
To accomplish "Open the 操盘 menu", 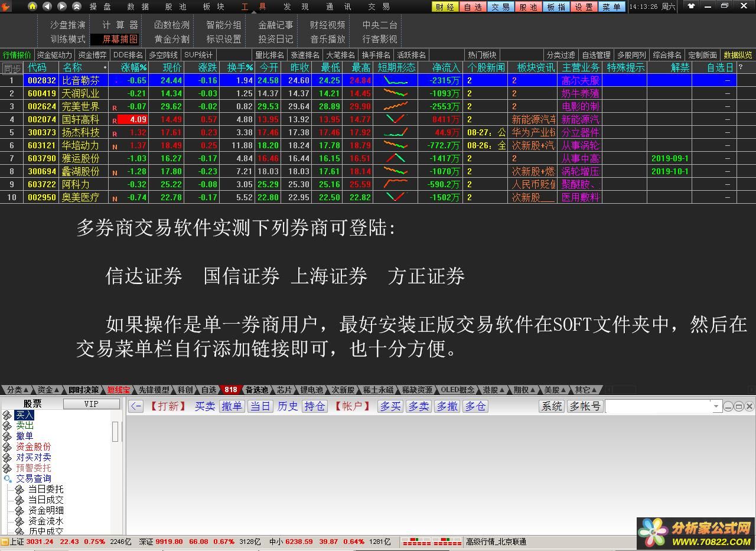I will 100,6.
